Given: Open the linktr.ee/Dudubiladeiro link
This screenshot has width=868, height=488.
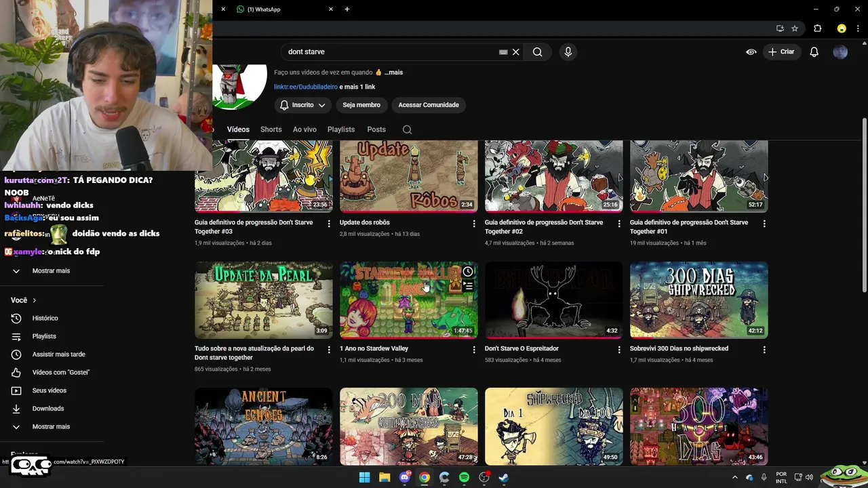Looking at the screenshot, I should pos(306,87).
